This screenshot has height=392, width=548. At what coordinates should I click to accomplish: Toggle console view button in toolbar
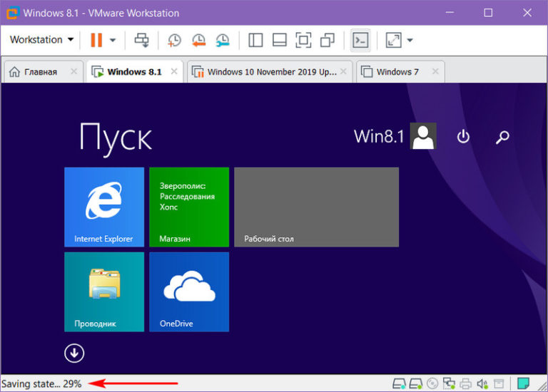point(360,40)
